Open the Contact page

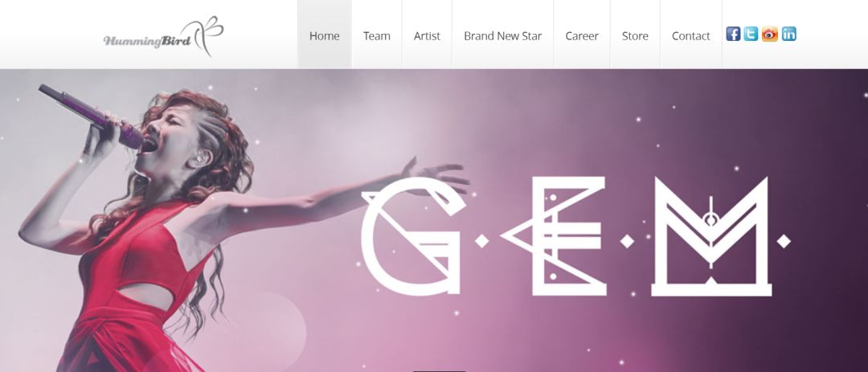(691, 35)
